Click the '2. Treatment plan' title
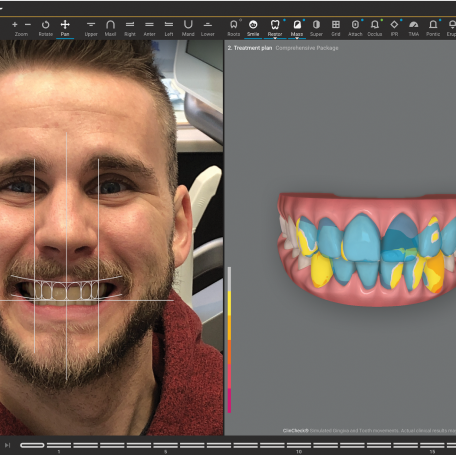 pos(250,48)
